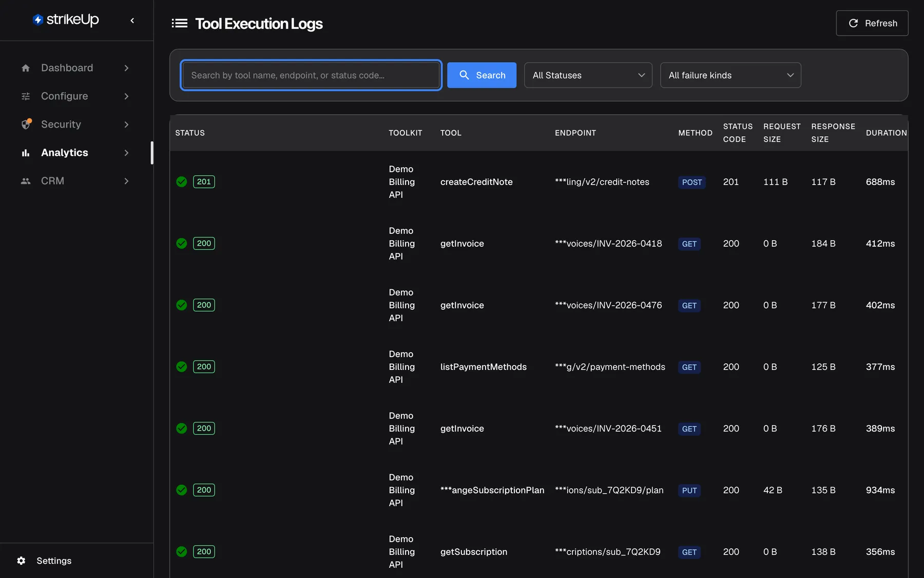This screenshot has height=578, width=924.
Task: Click the green check on listPaymentMethods row
Action: pyautogui.click(x=181, y=366)
